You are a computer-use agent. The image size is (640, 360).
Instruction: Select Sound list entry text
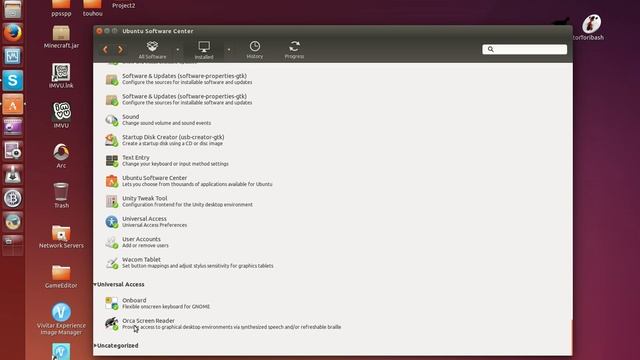(131, 117)
